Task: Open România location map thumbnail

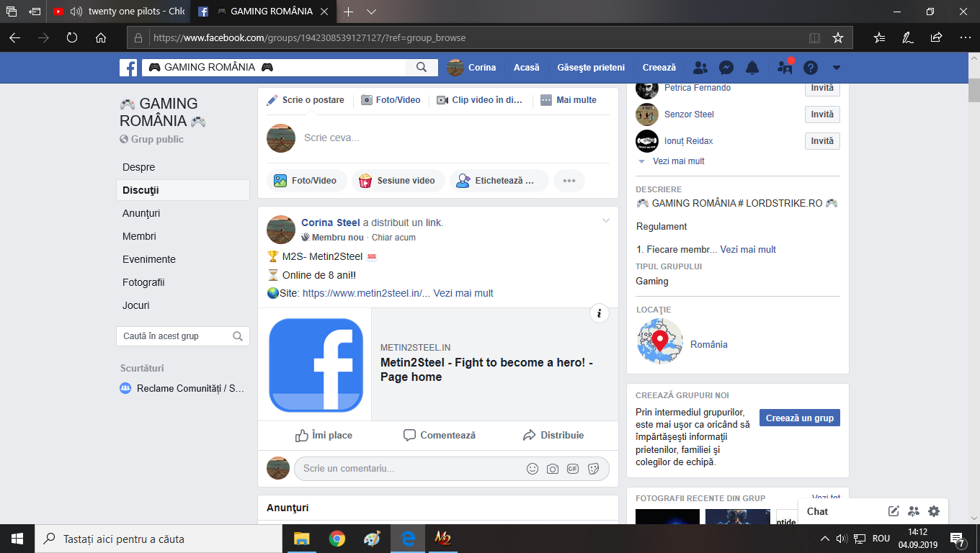Action: 660,341
